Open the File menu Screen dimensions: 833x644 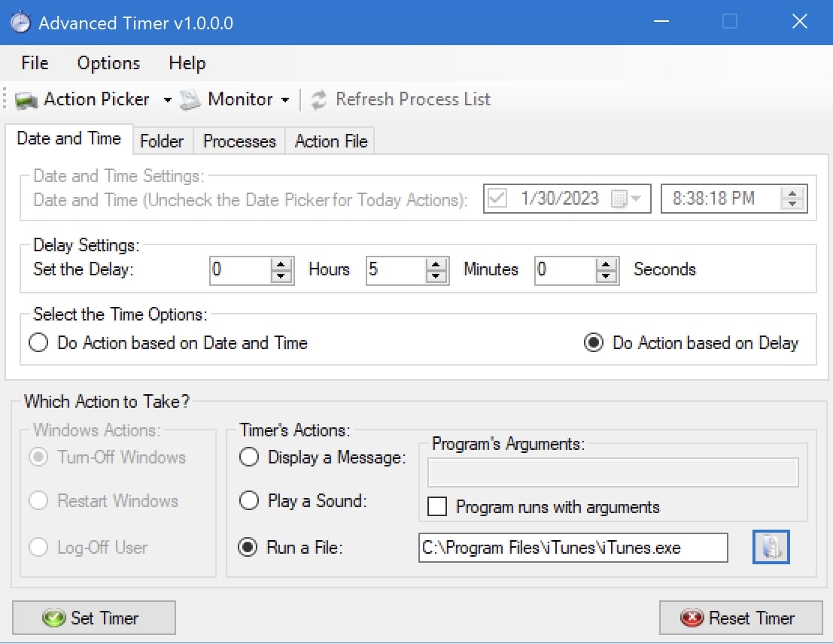click(x=35, y=62)
